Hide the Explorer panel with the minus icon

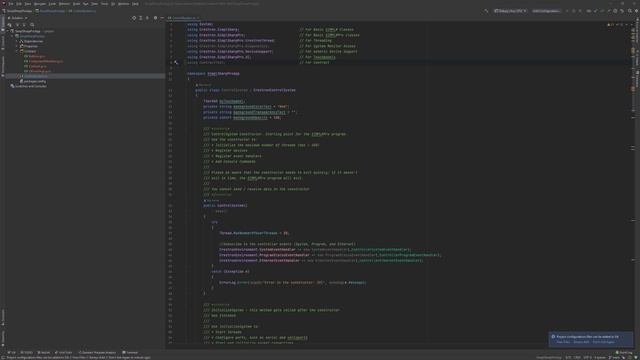[162, 18]
